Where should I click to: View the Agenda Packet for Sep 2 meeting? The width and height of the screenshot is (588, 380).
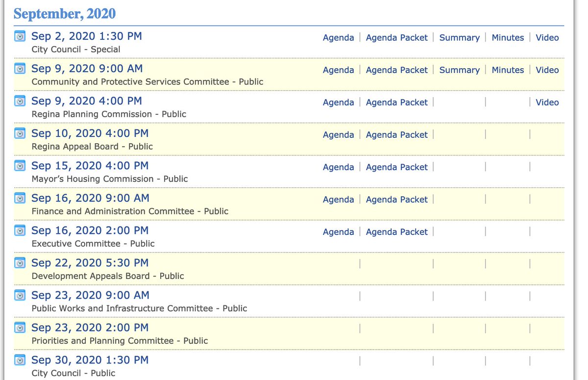click(396, 37)
